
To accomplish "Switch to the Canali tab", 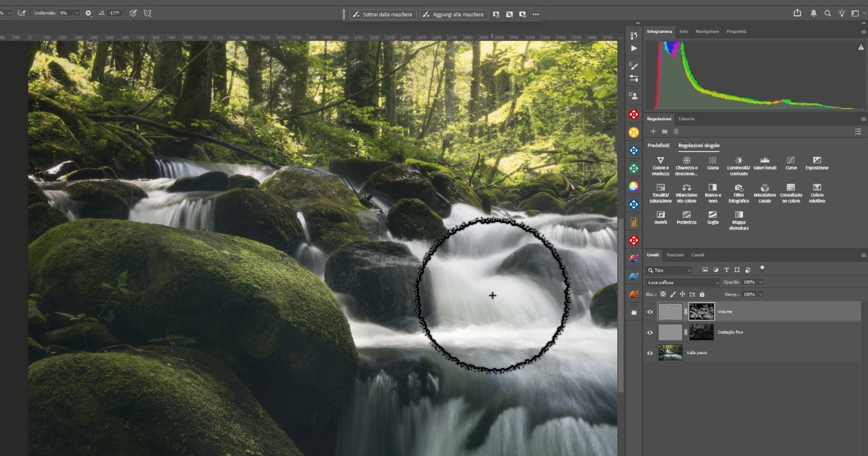I will pyautogui.click(x=698, y=255).
